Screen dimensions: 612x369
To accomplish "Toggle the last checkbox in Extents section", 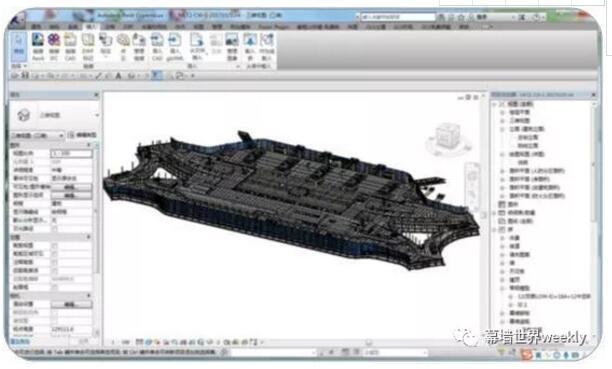I will [54, 287].
